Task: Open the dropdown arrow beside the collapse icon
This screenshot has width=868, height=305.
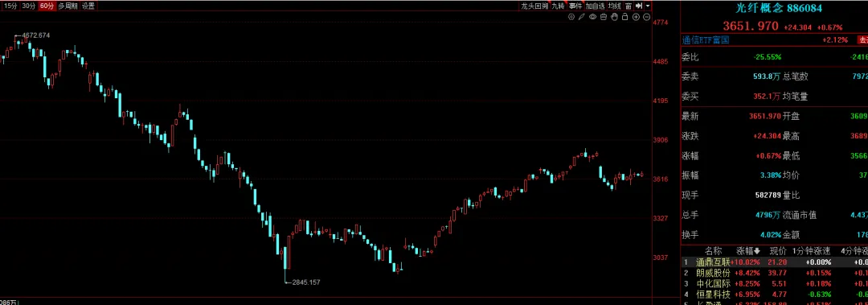Action: (x=648, y=6)
